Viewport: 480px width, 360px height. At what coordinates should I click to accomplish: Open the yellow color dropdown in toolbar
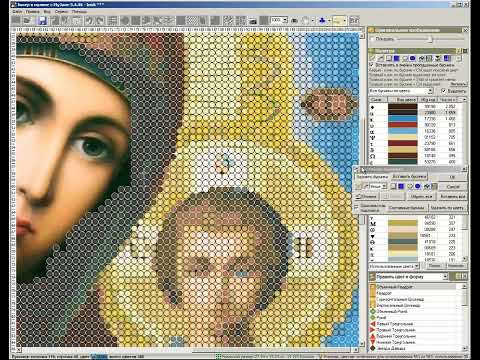(344, 21)
